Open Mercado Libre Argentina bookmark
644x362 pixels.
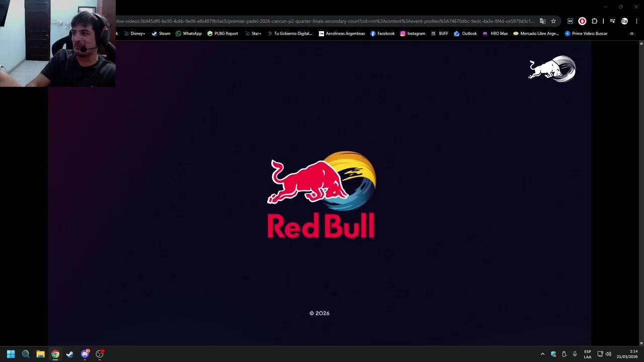536,34
